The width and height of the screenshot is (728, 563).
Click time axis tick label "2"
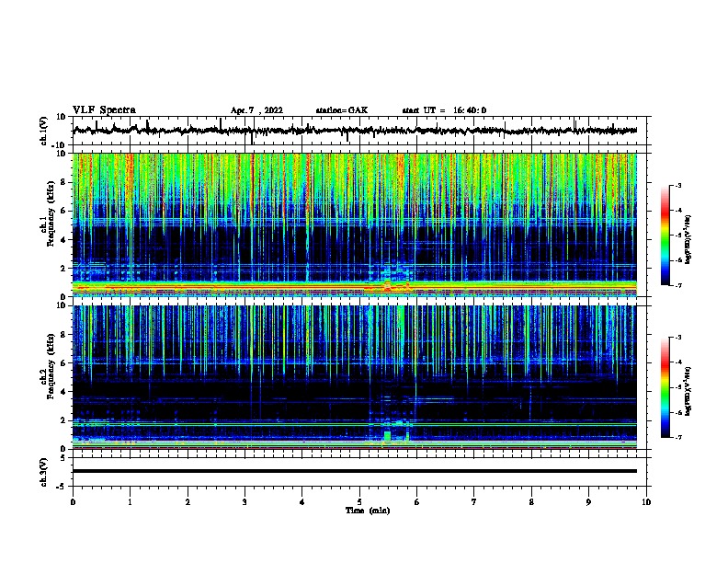(x=188, y=502)
